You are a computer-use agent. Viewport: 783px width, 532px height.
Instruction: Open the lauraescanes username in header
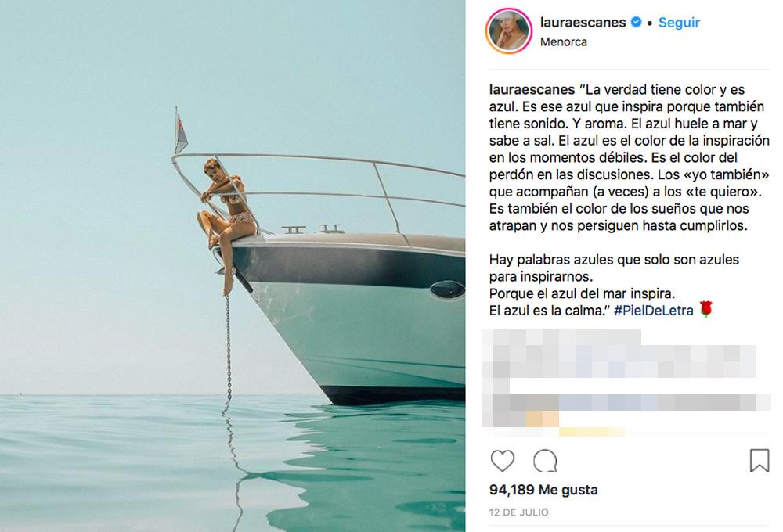(x=583, y=23)
